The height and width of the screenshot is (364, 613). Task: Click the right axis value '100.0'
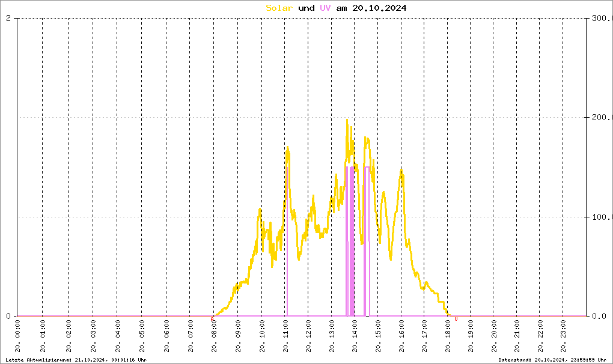(602, 217)
